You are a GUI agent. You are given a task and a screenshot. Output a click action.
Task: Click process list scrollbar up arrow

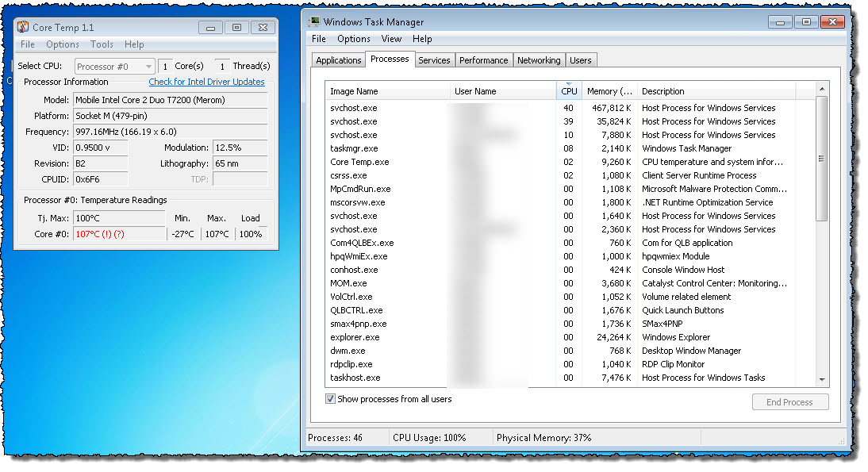point(822,89)
